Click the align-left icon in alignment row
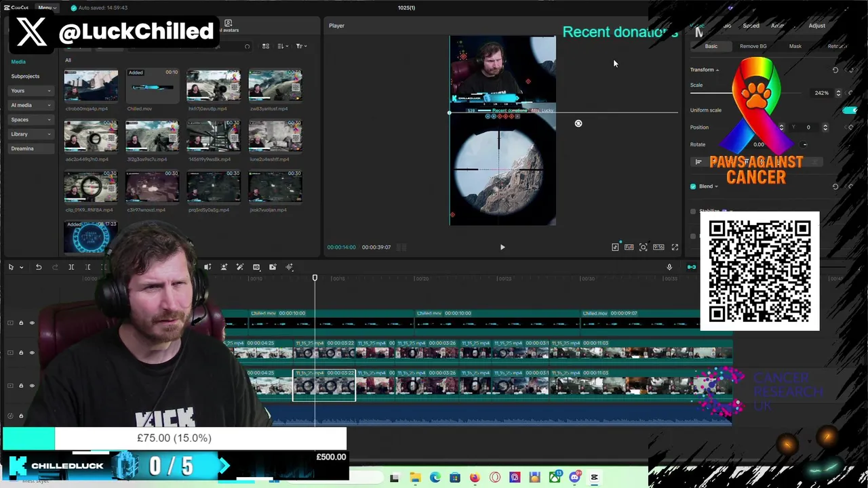 tap(698, 162)
